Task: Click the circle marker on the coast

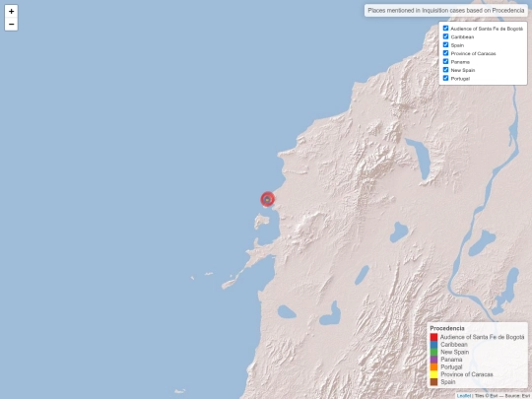Action: pos(267,199)
